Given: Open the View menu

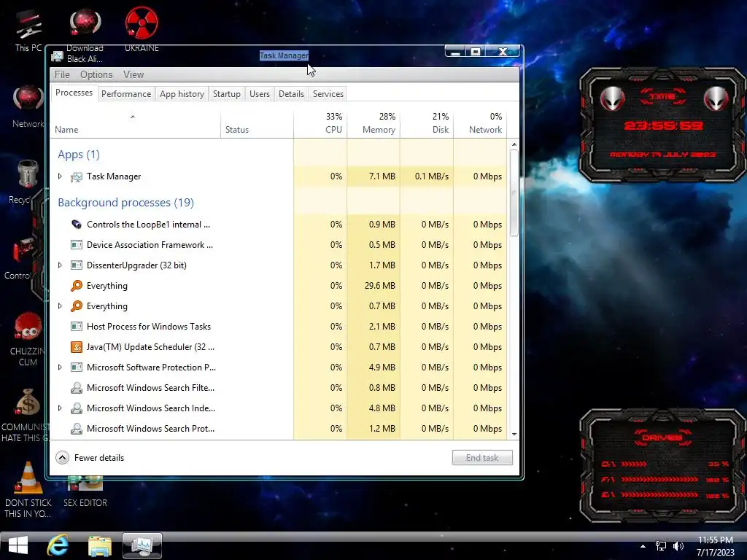Looking at the screenshot, I should (x=133, y=75).
